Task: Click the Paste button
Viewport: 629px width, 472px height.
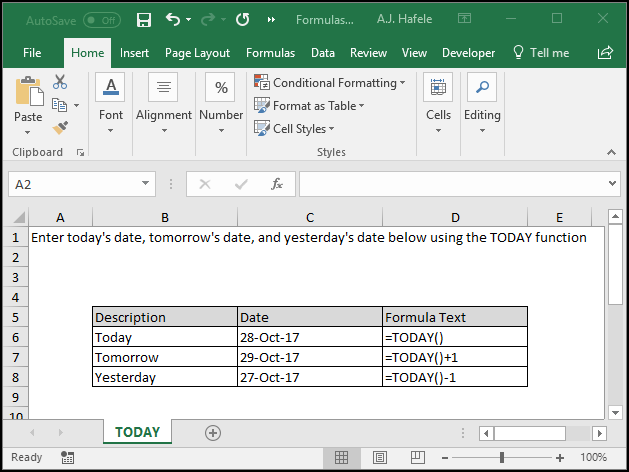Action: [x=28, y=105]
